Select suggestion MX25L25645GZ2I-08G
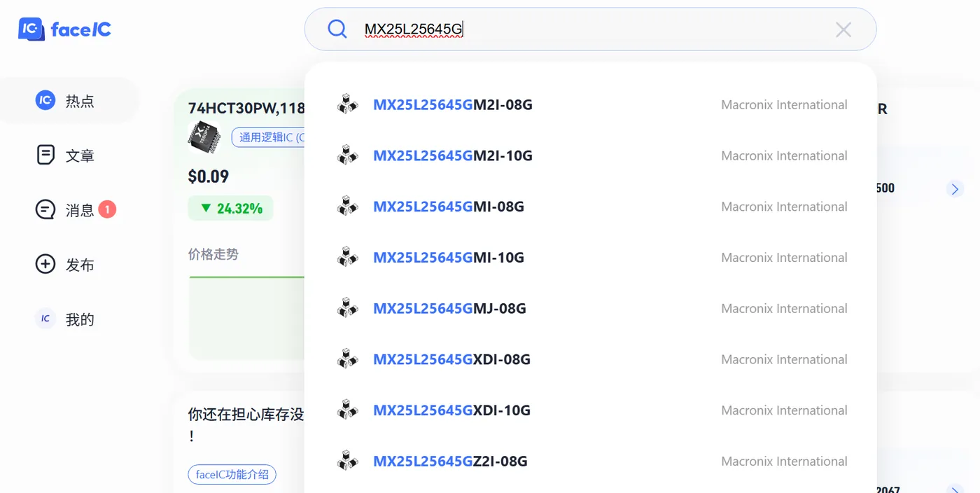 click(x=590, y=461)
